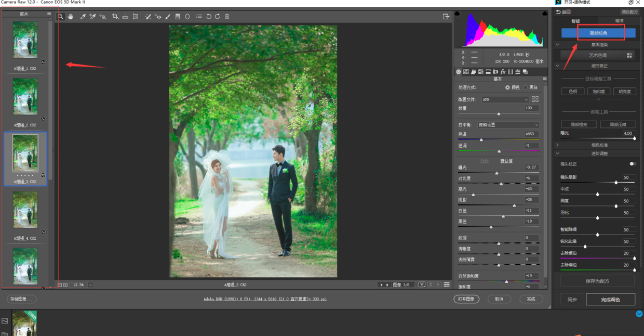Open the Effects fx panel icon
This screenshot has width=644, height=336.
tap(503, 72)
